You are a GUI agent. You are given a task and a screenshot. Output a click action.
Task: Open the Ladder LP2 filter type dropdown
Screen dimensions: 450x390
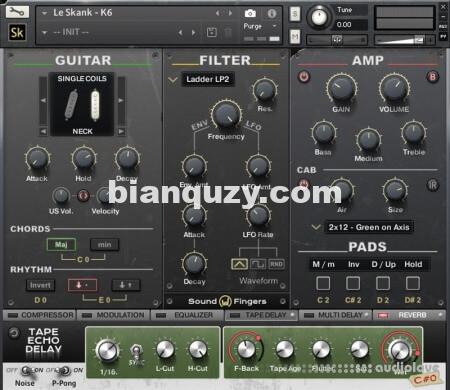pyautogui.click(x=207, y=79)
